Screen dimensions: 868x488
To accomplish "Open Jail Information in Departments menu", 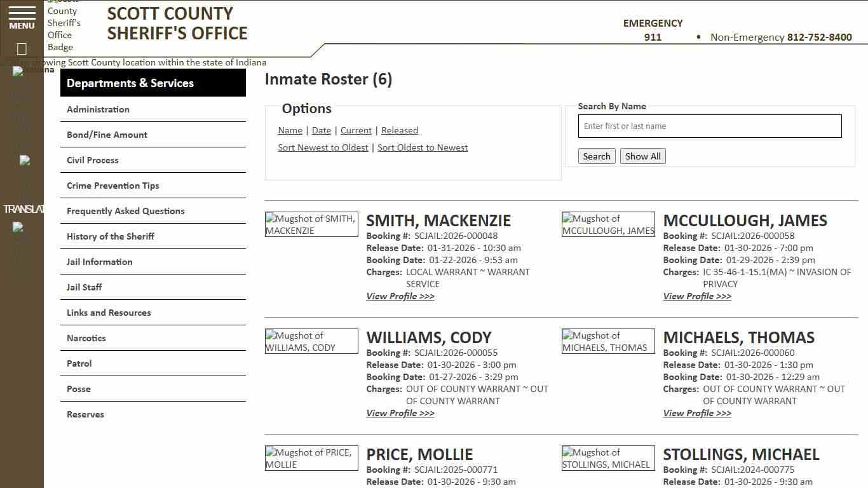I will [x=100, y=261].
